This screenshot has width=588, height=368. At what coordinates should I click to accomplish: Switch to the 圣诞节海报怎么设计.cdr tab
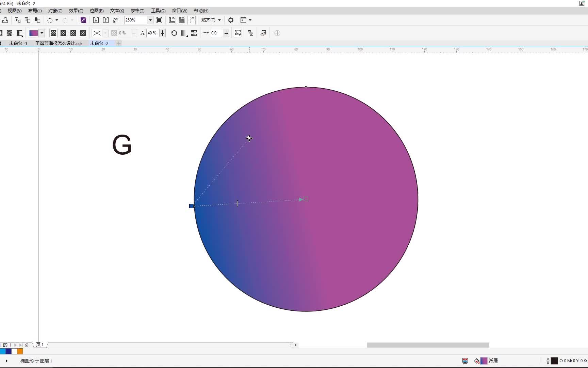[59, 43]
